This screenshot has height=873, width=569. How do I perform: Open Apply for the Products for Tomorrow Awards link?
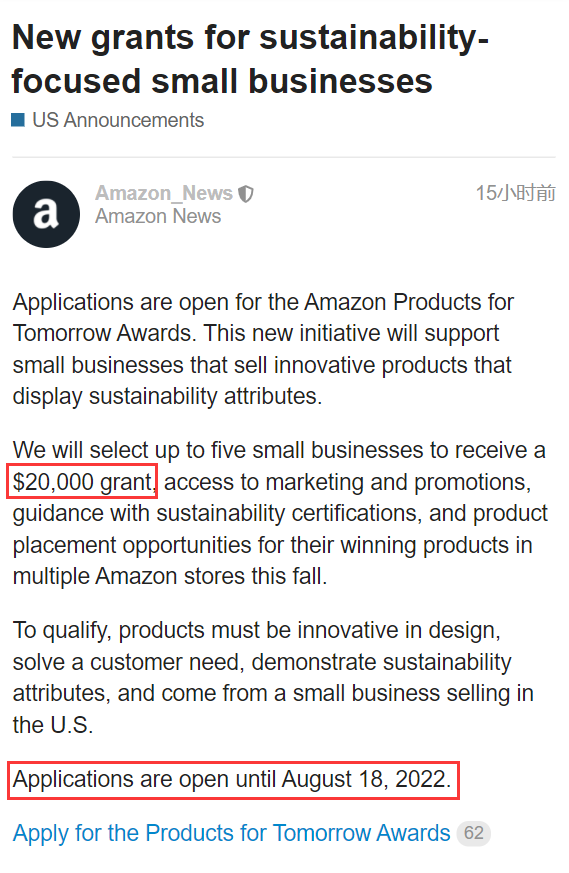click(232, 833)
